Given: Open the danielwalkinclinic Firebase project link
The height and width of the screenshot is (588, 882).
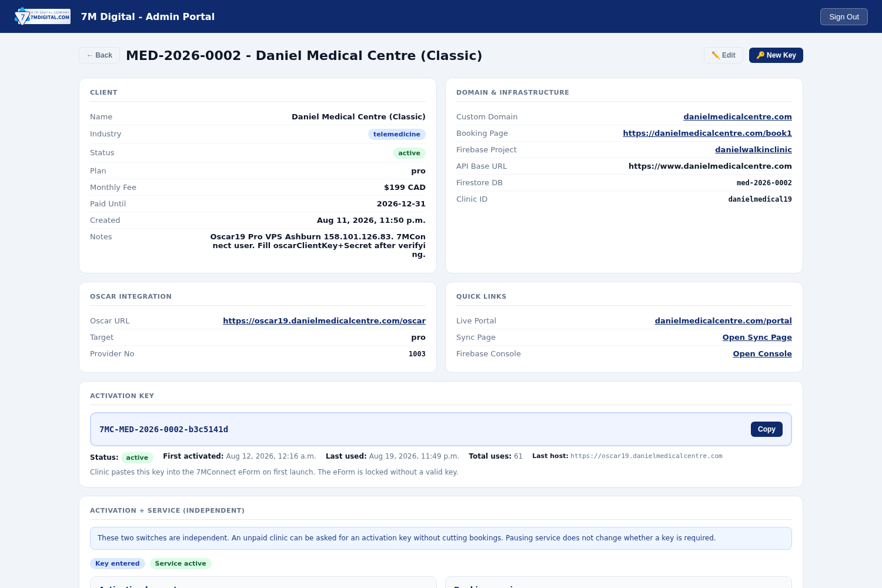Looking at the screenshot, I should (753, 150).
